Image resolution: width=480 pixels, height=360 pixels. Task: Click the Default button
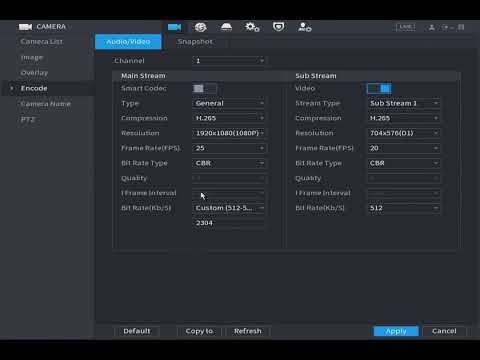click(137, 331)
